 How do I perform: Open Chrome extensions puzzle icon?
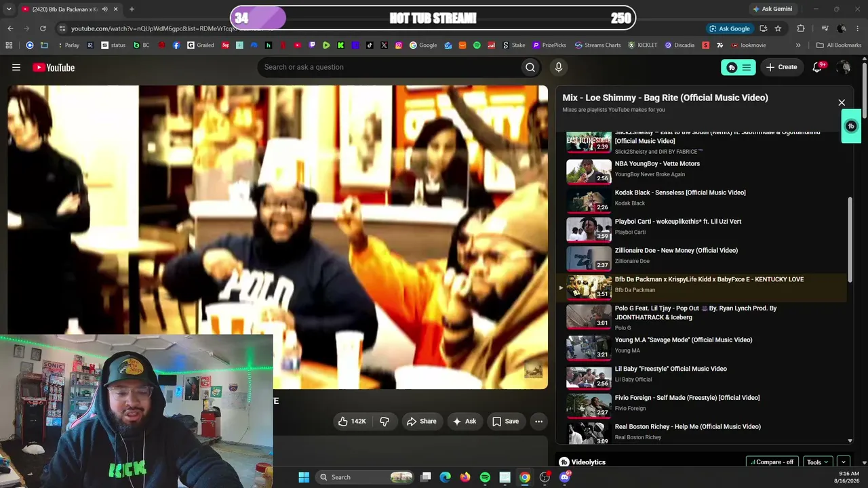coord(801,28)
